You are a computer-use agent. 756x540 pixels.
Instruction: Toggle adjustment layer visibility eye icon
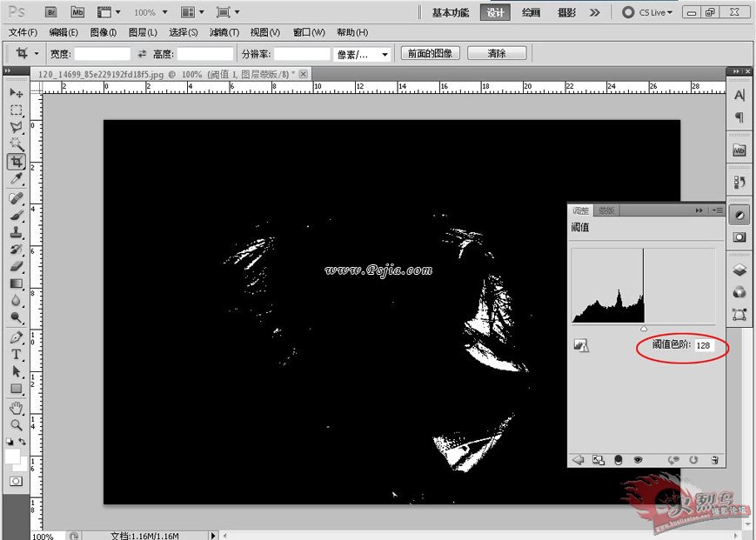638,460
